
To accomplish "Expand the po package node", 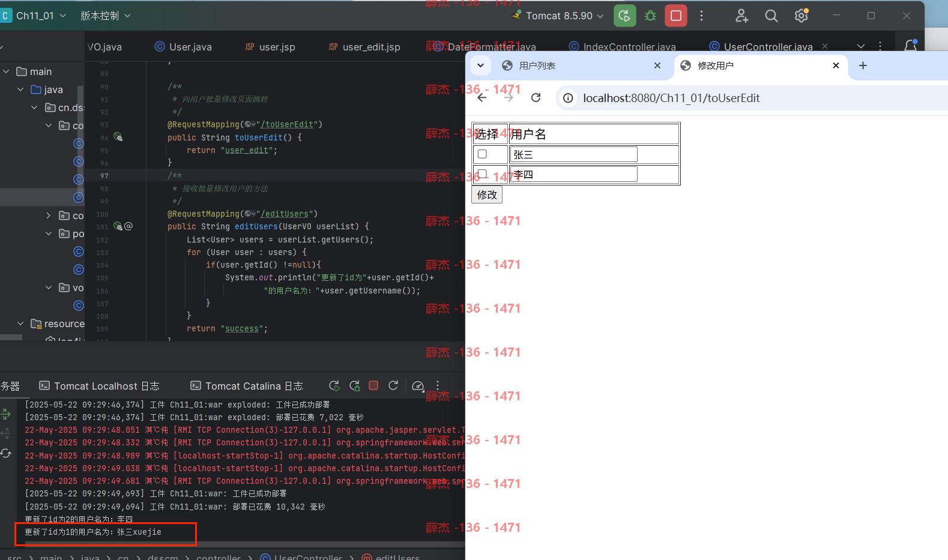I will pos(49,233).
